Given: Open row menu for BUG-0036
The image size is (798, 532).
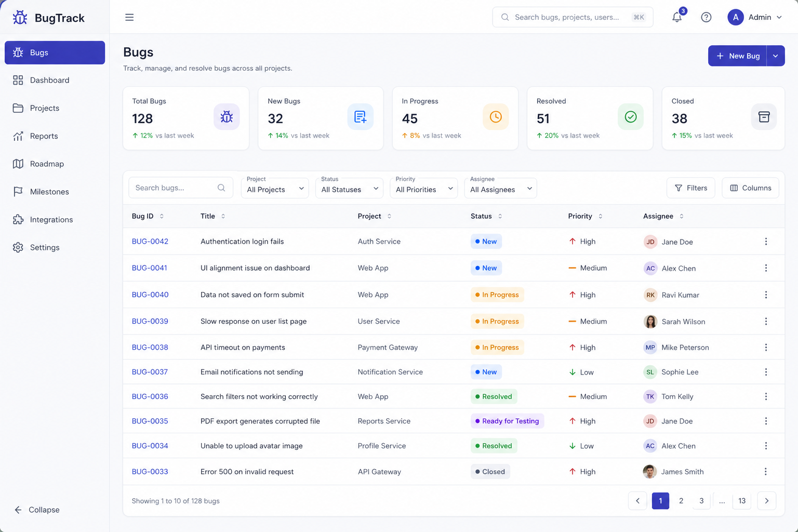Looking at the screenshot, I should [x=766, y=396].
